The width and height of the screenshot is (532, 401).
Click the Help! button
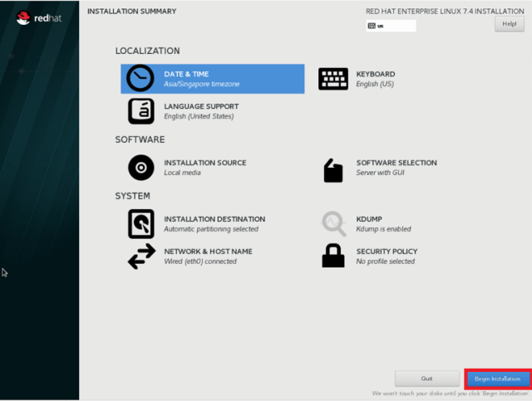point(510,24)
